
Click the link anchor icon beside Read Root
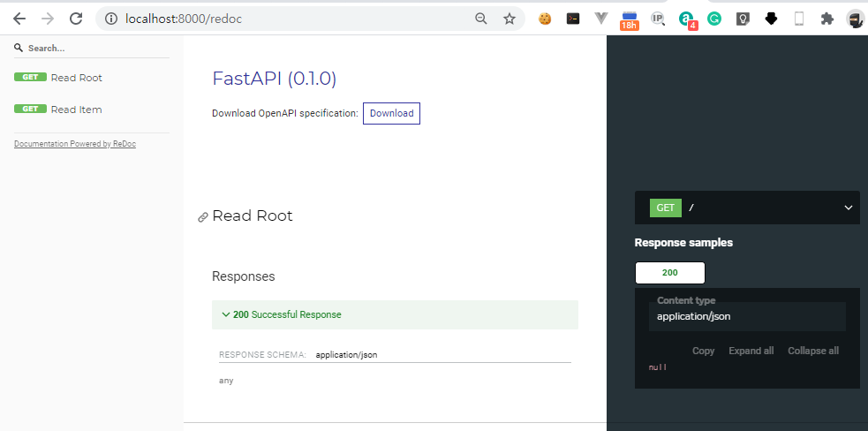click(x=202, y=217)
